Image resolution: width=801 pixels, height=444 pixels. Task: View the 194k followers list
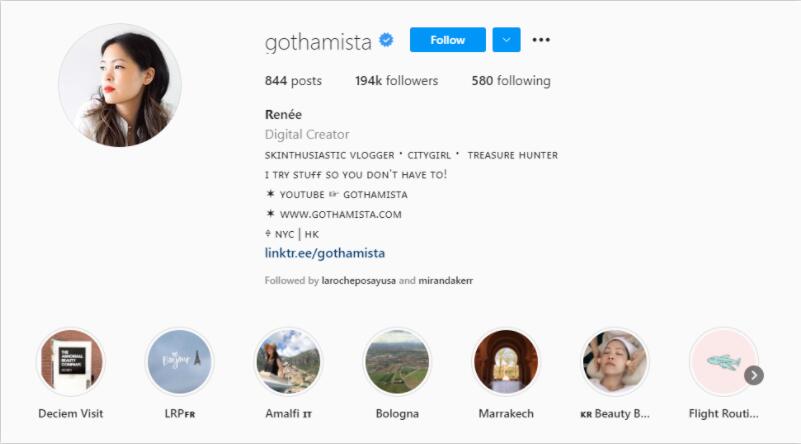(x=396, y=81)
